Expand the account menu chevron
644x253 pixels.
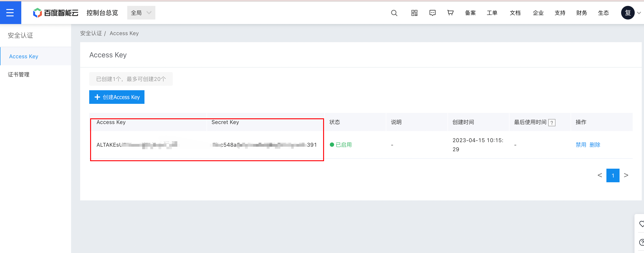point(639,13)
